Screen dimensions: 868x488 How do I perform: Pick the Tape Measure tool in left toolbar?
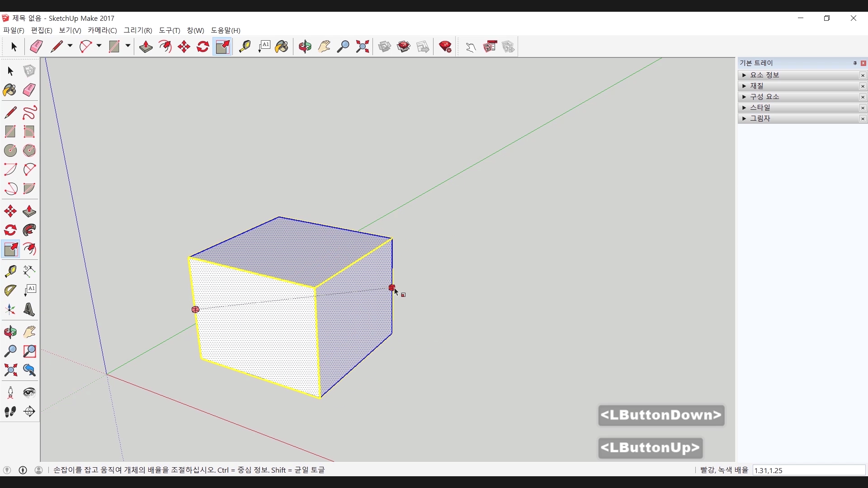click(10, 271)
